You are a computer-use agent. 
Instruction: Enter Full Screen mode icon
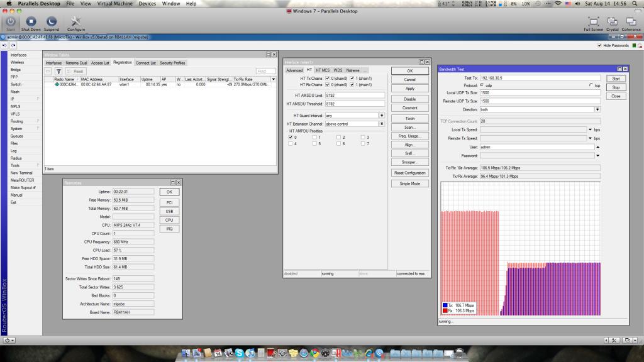click(x=593, y=22)
